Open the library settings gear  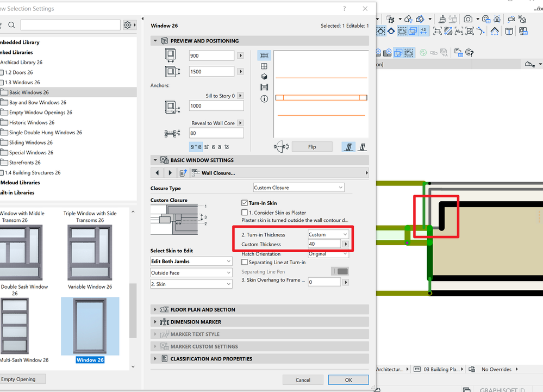(127, 25)
